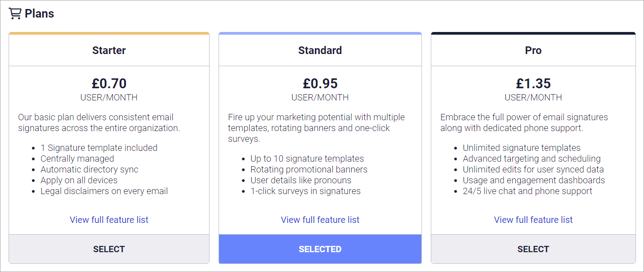This screenshot has width=644, height=272.
Task: Select the Starter plan button
Action: [x=109, y=249]
